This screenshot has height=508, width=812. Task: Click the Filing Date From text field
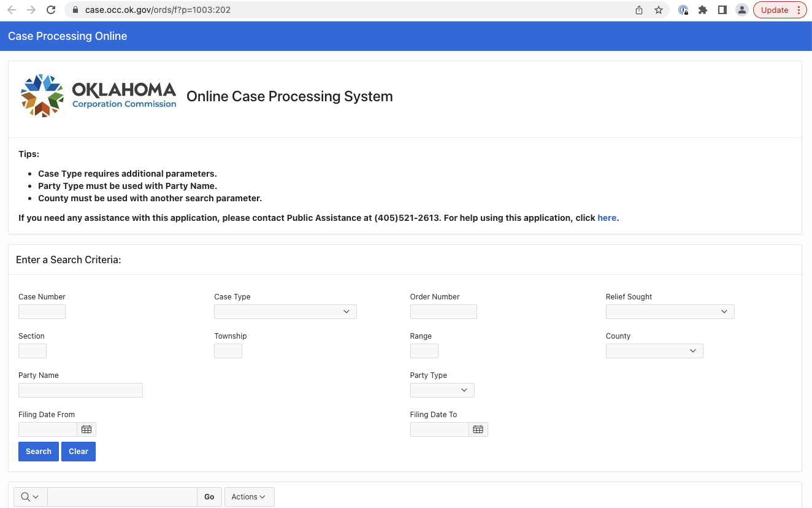tap(48, 429)
